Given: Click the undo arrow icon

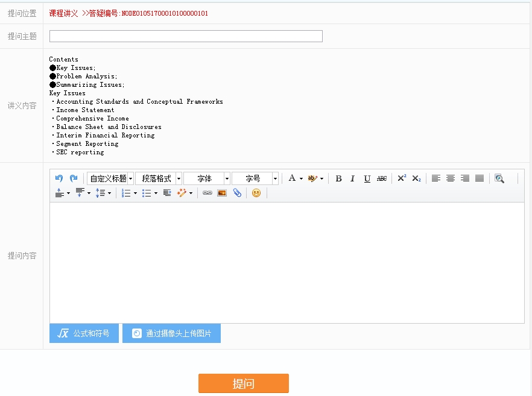Looking at the screenshot, I should click(x=59, y=178).
